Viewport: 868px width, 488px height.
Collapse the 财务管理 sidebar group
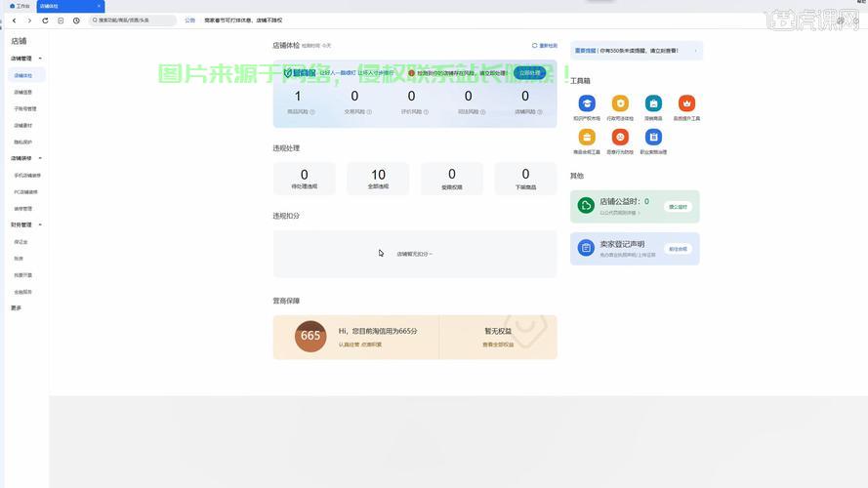pyautogui.click(x=40, y=224)
